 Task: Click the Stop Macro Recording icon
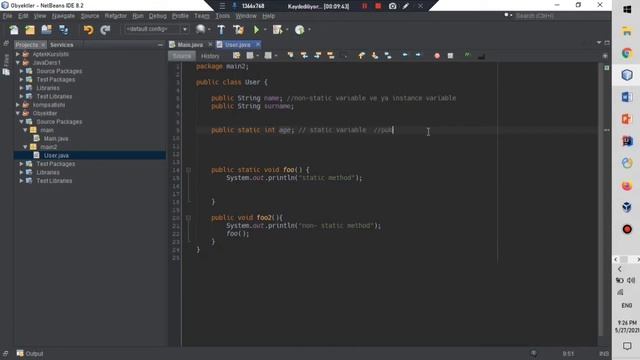(450, 56)
